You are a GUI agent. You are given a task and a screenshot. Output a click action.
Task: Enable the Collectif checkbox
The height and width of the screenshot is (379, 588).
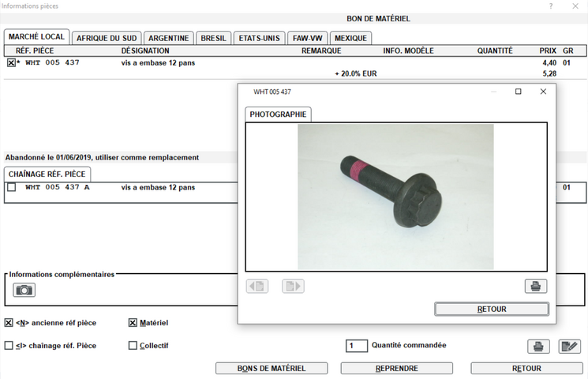[x=133, y=346]
